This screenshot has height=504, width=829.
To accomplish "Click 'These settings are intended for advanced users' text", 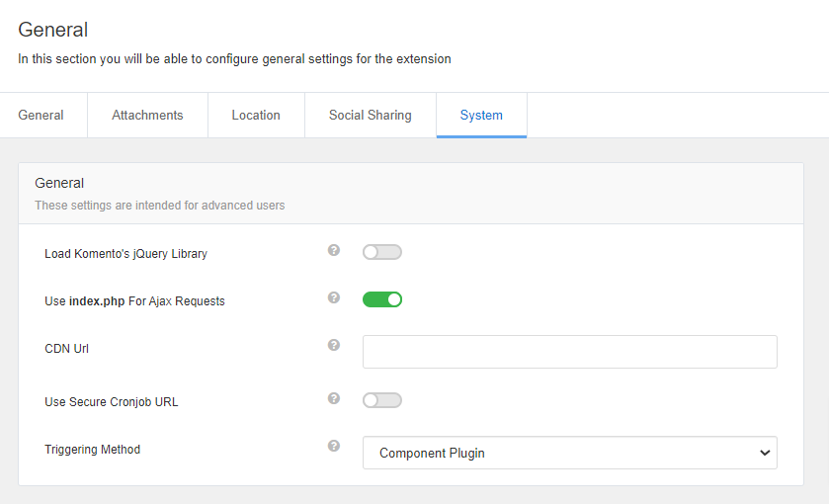I will pos(160,206).
